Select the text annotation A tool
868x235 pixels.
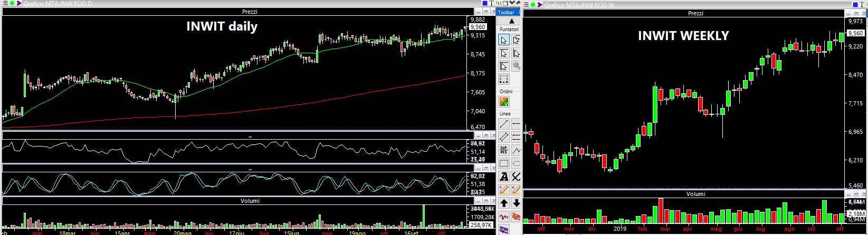[x=504, y=177]
